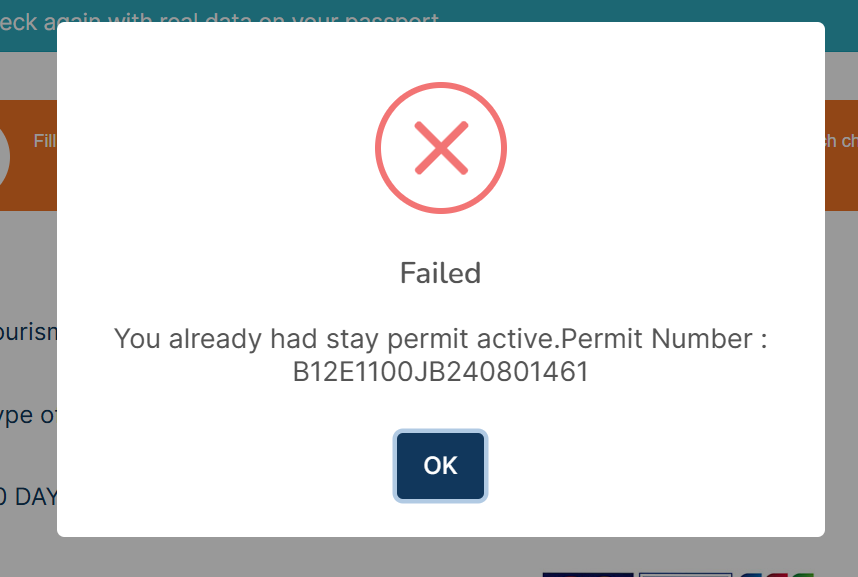The height and width of the screenshot is (577, 858).
Task: Select the permit number B12E1100JB240801461
Action: coord(440,372)
